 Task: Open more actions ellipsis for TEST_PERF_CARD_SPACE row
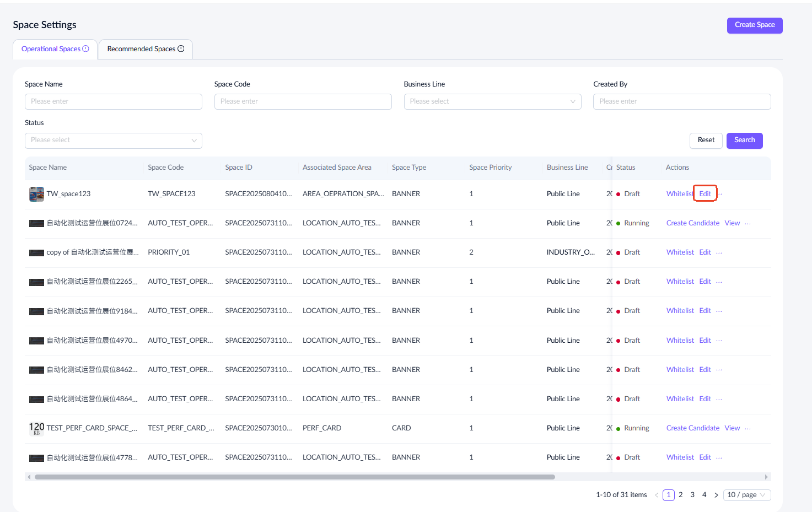(x=748, y=428)
